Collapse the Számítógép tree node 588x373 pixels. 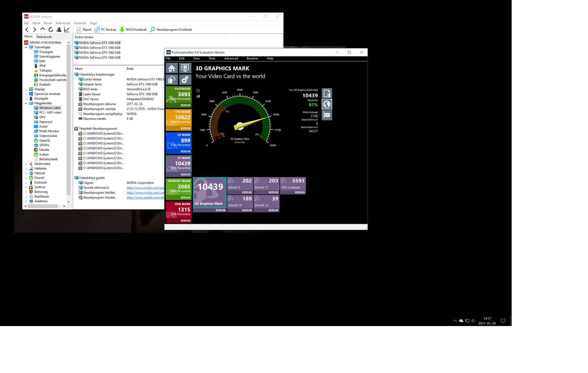coord(26,47)
